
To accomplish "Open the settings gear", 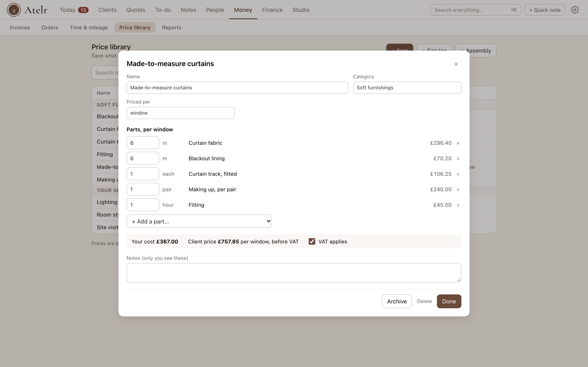I will 575,10.
